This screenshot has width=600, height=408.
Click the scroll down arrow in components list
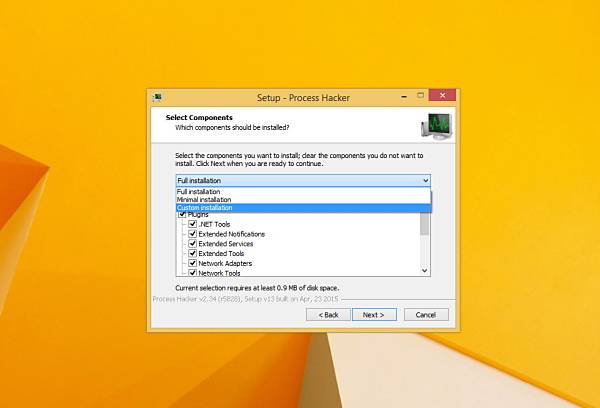[424, 271]
